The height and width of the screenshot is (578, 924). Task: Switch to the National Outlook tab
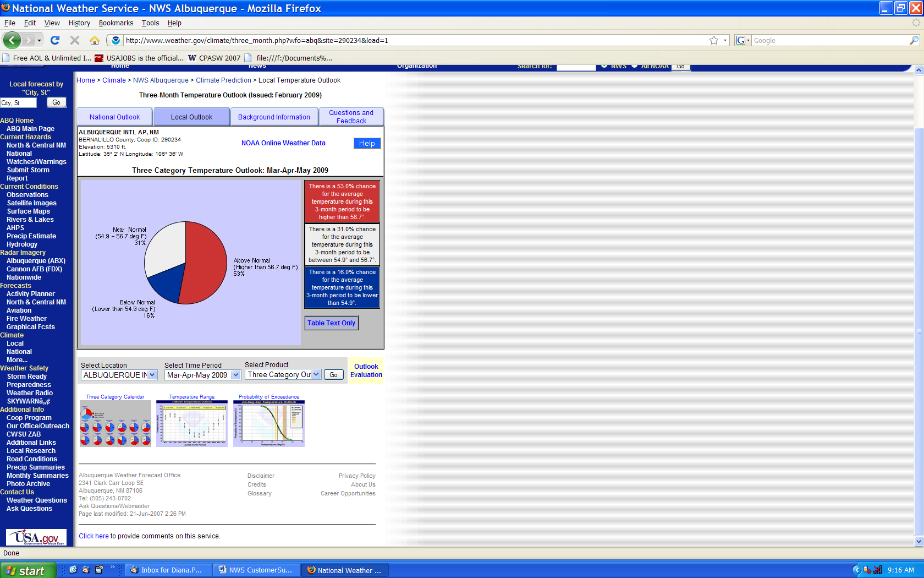114,117
